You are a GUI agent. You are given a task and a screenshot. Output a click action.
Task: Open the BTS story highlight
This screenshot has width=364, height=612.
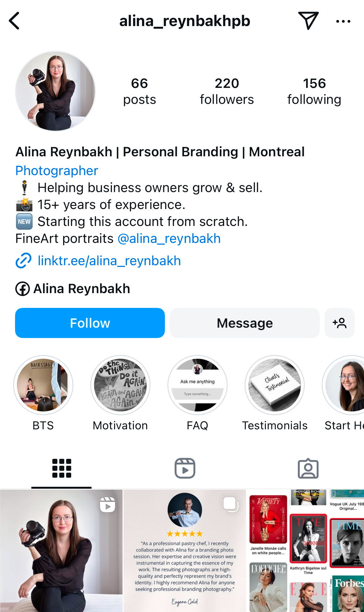click(x=43, y=385)
